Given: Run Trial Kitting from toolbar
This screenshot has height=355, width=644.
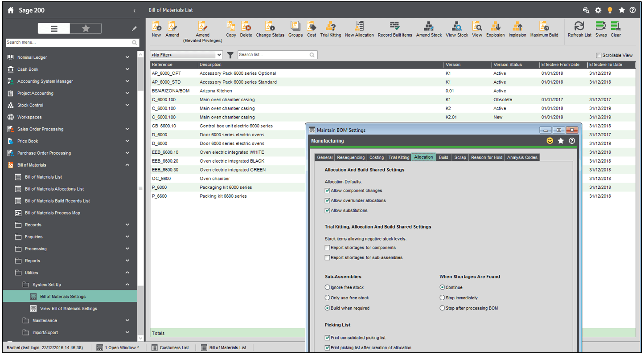Looking at the screenshot, I should point(331,26).
